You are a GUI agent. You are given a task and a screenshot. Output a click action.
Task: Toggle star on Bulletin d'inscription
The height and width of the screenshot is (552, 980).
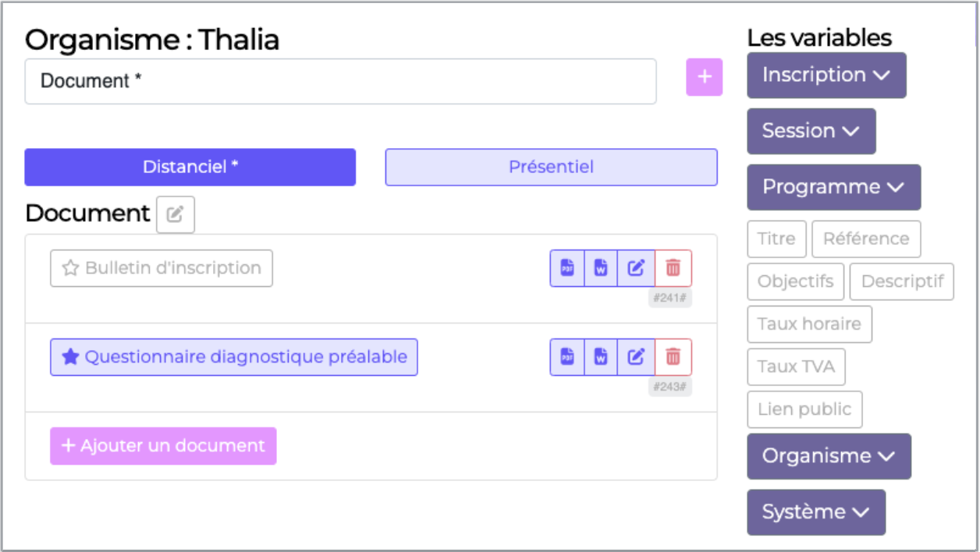71,268
